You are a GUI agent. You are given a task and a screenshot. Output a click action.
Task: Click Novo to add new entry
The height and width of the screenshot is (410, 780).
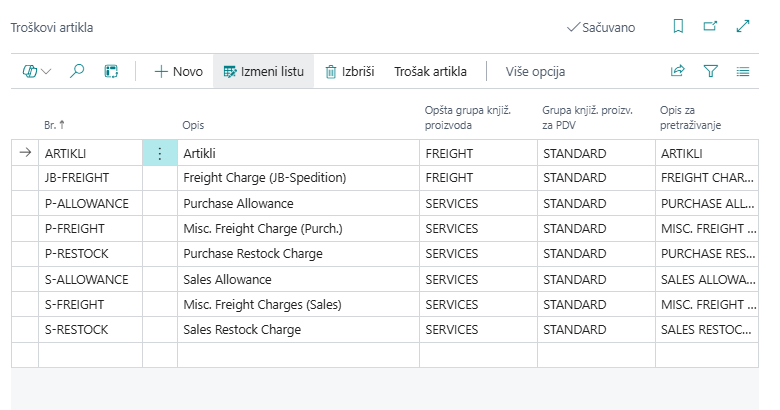click(178, 71)
